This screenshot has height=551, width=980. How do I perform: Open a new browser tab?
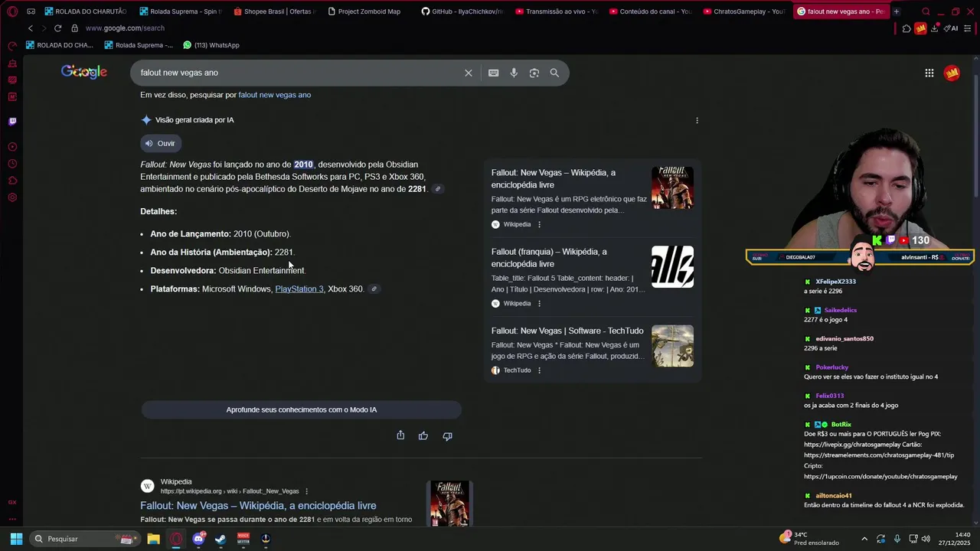click(x=897, y=11)
